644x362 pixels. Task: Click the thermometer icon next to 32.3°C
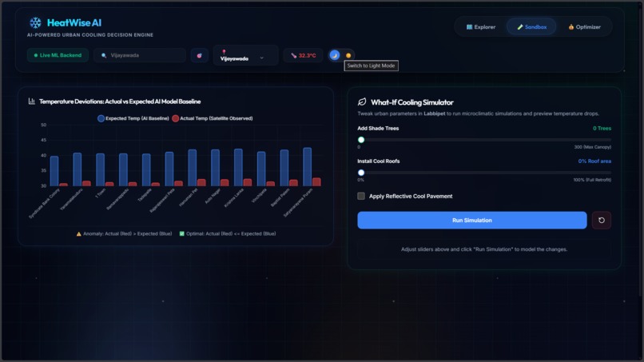[294, 55]
